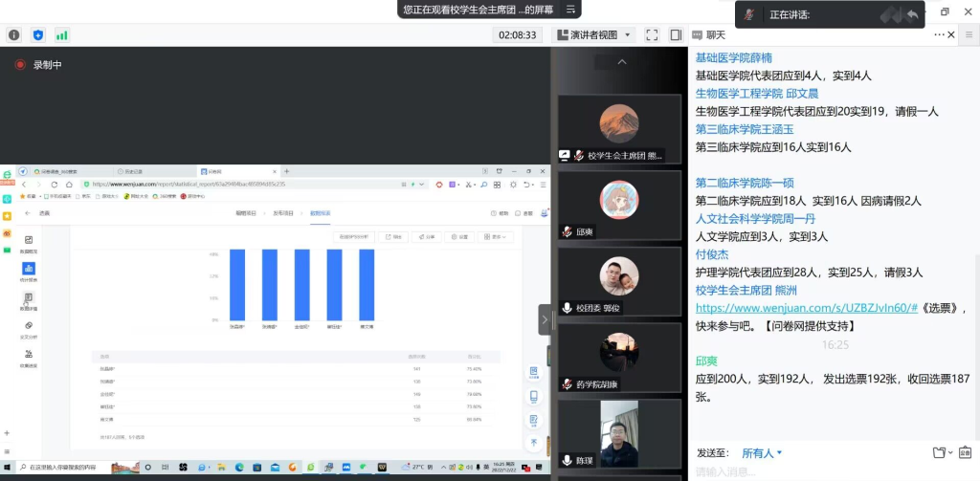980x481 pixels.
Task: Click the blue security shield icon
Action: (x=38, y=34)
